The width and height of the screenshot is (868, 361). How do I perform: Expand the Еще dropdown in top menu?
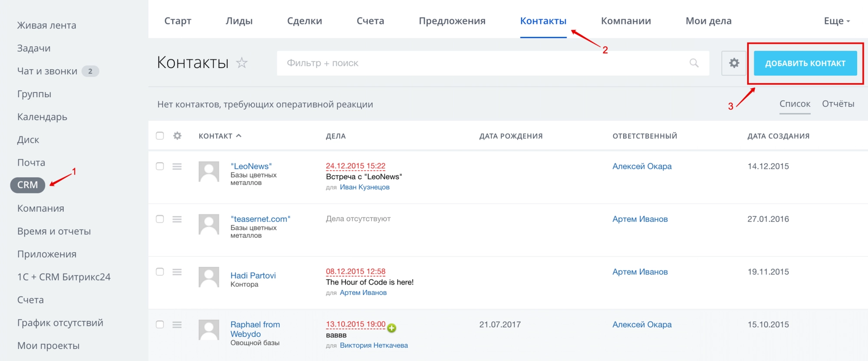(836, 21)
